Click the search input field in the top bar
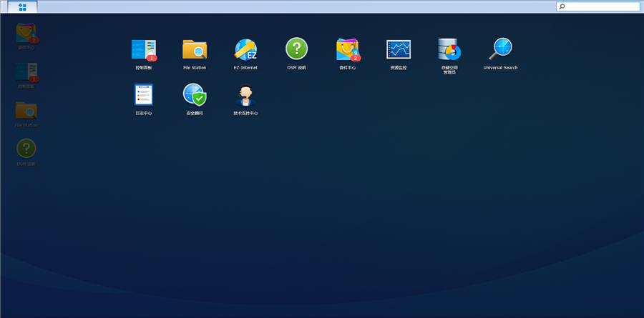 click(601, 6)
